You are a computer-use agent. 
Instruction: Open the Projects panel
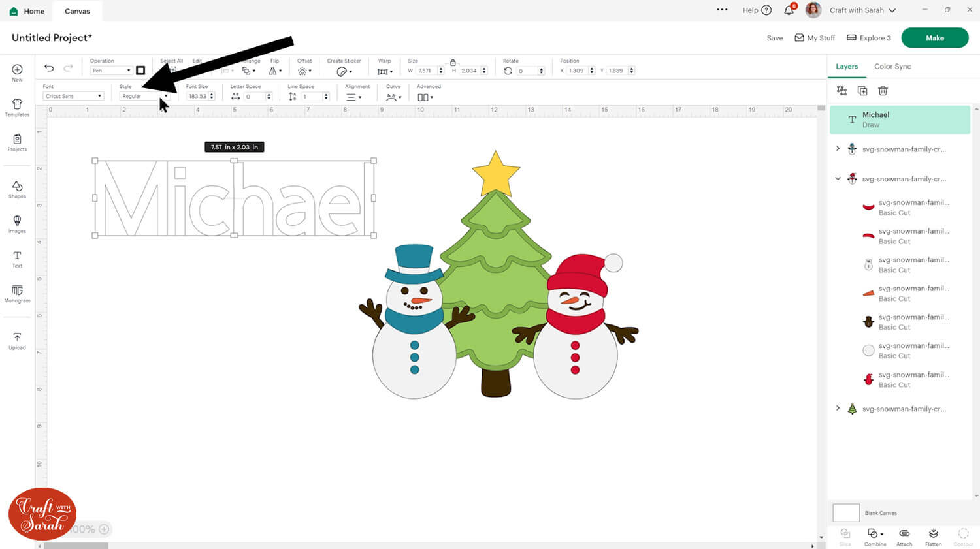click(17, 142)
